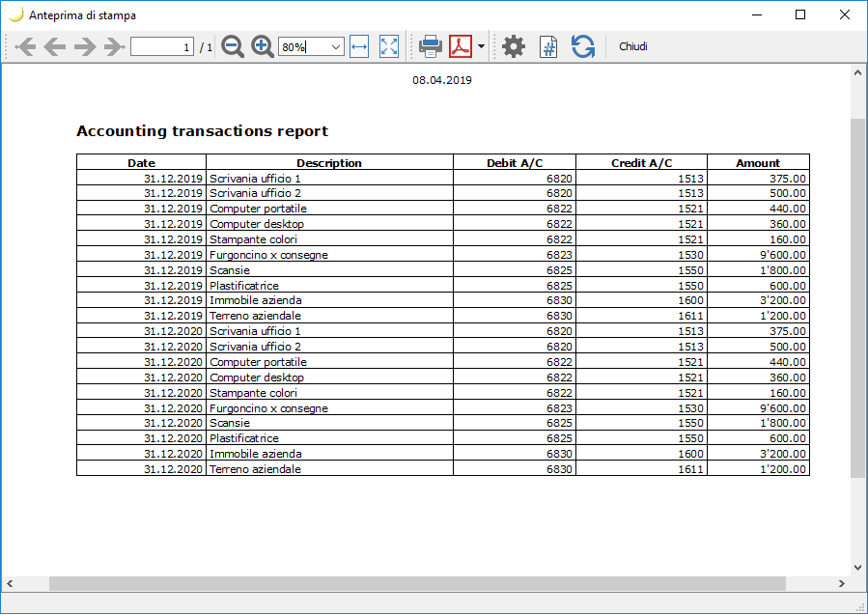The width and height of the screenshot is (868, 615).
Task: Open page setup gear settings
Action: (513, 46)
